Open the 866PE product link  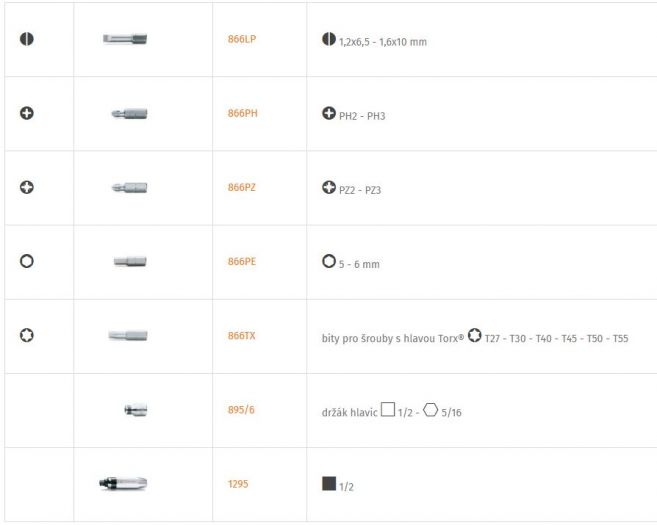pyautogui.click(x=241, y=261)
